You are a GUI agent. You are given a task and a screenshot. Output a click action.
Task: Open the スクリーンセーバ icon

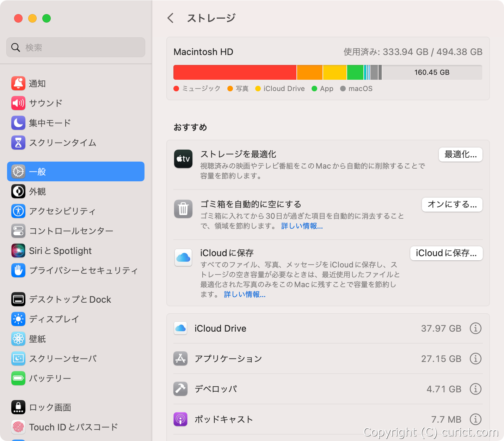click(x=18, y=358)
